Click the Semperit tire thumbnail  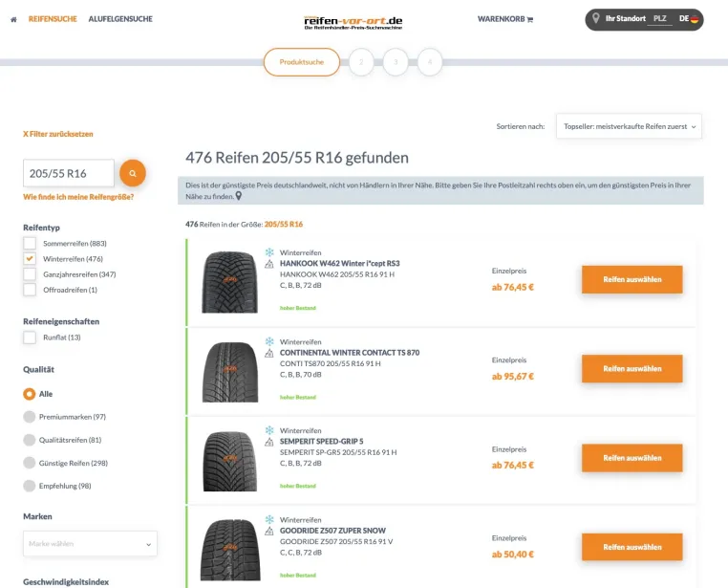click(230, 461)
